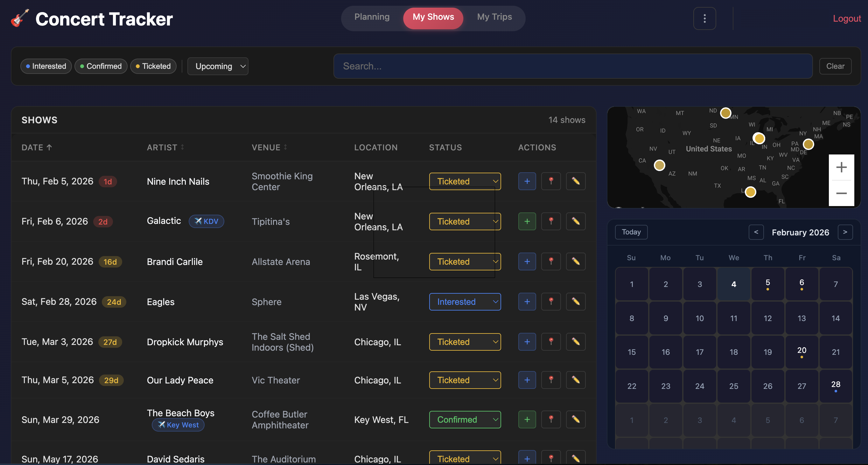Change the Dropkick Murphys Ticketed status dropdown

pyautogui.click(x=465, y=342)
